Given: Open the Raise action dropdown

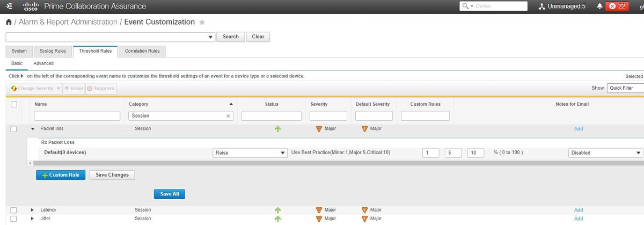Looking at the screenshot, I should pos(250,153).
